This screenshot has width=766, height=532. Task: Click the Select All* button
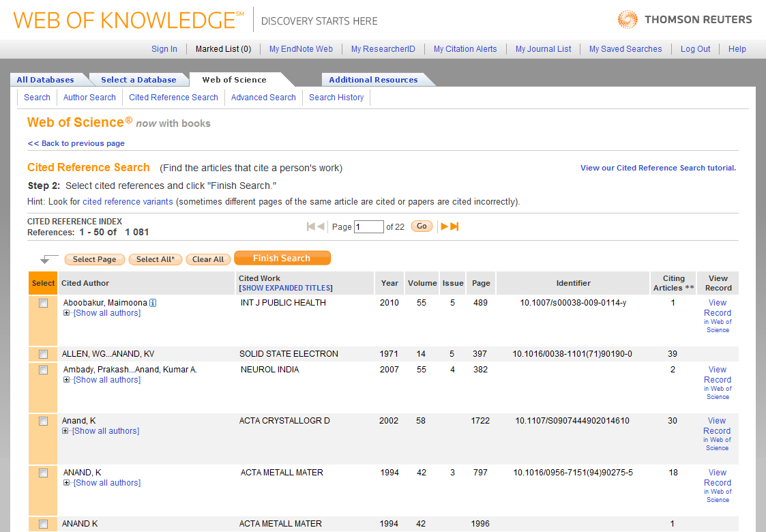156,259
